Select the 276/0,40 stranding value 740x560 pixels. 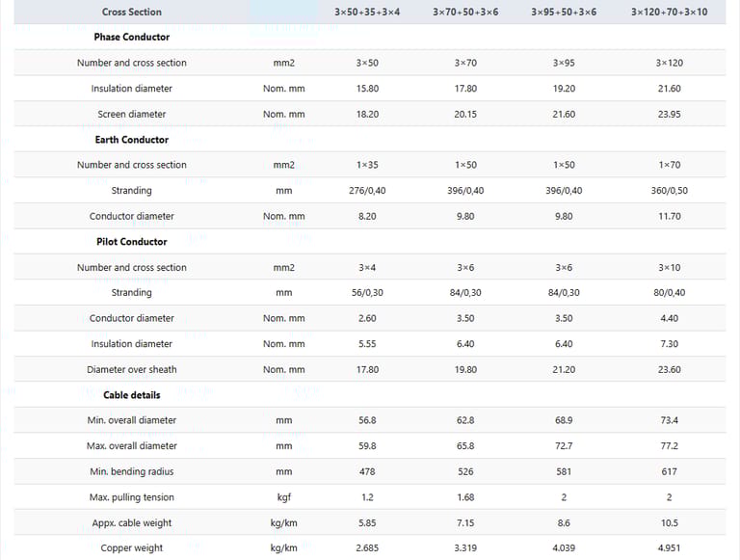tap(367, 191)
